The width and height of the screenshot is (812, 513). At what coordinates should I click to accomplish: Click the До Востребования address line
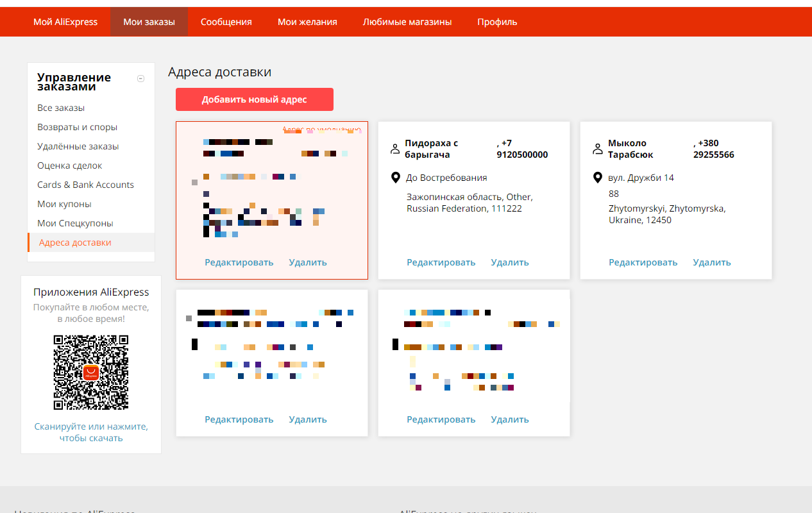(x=446, y=178)
